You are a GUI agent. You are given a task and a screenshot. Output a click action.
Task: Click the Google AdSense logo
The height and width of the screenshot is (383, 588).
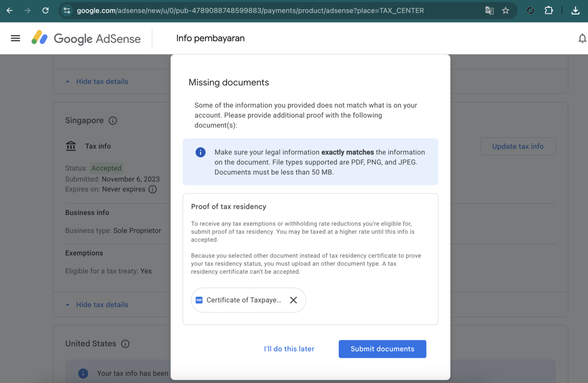[x=86, y=38]
